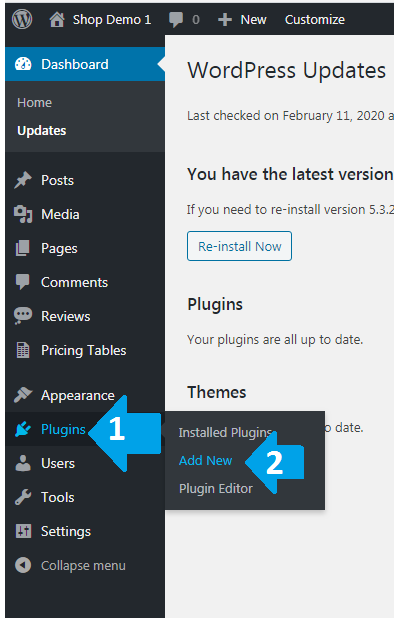Open the Reviews speech bubble icon
Screen dimensions: 394x618
coord(23,316)
